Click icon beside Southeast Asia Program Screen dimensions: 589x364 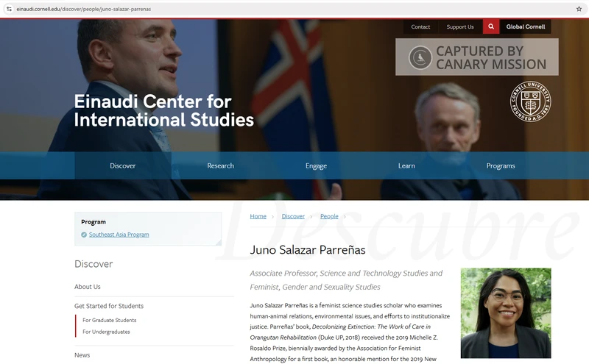click(84, 235)
